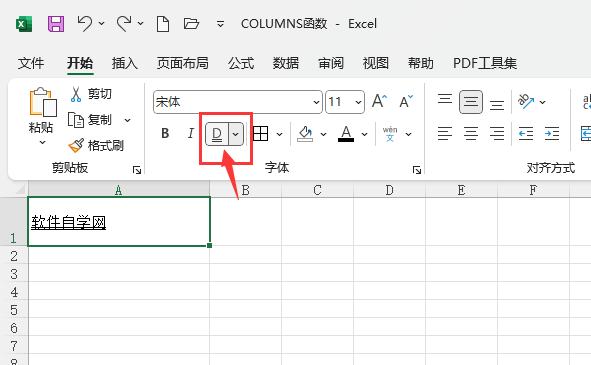Open the 审阅 tab

click(x=331, y=63)
